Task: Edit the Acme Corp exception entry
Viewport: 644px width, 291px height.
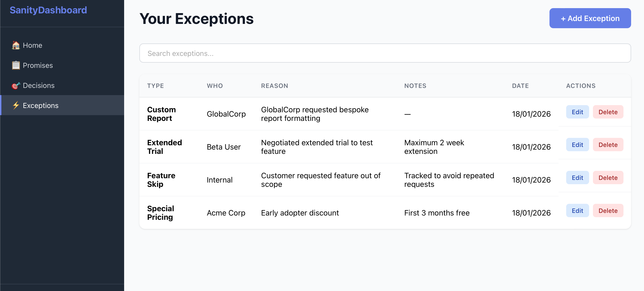Action: [577, 210]
